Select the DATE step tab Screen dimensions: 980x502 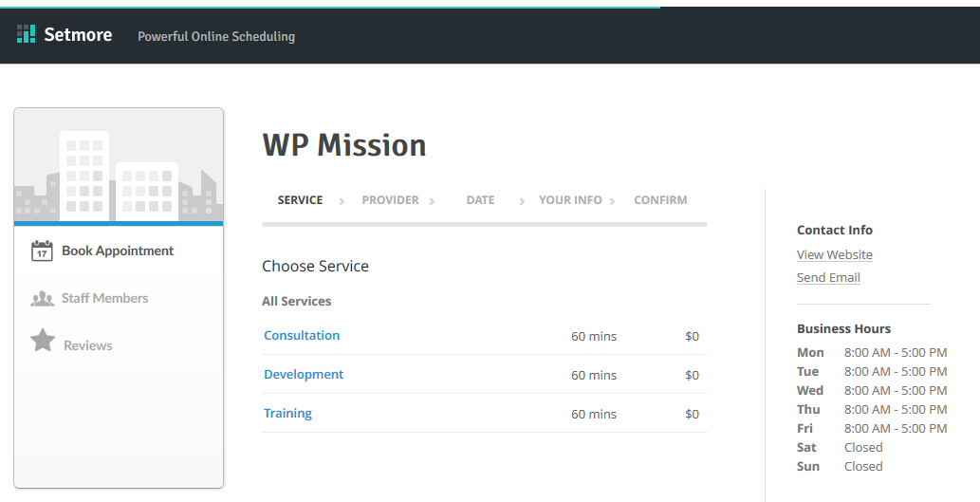click(480, 200)
